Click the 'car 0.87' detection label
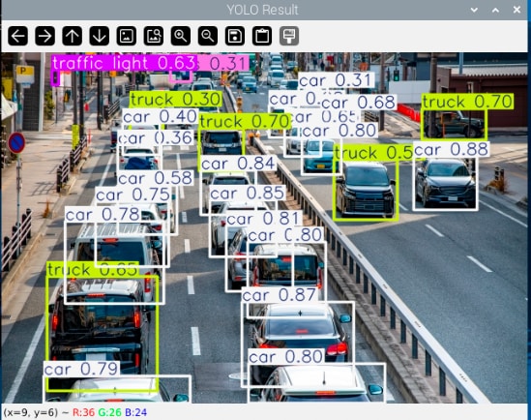This screenshot has width=531, height=420. tap(280, 295)
